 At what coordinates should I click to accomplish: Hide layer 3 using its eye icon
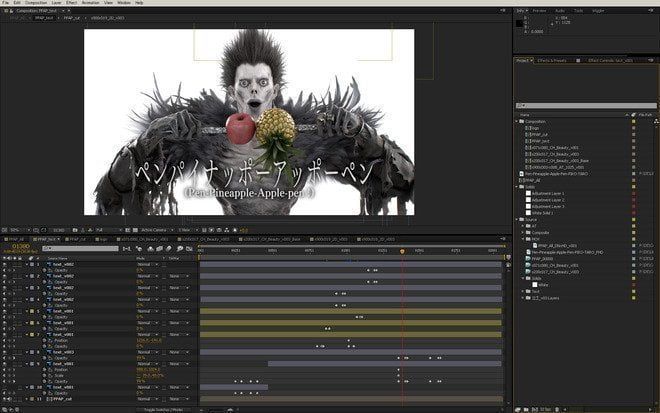4,288
